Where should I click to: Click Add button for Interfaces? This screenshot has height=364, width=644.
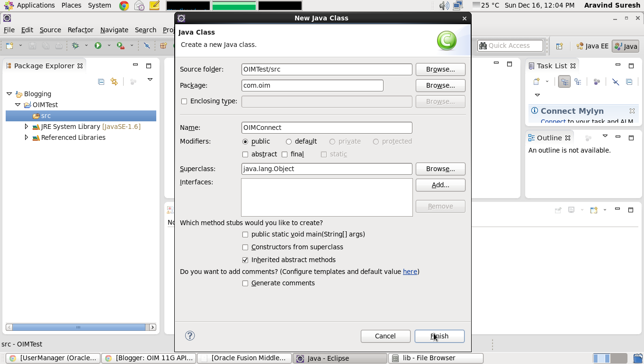[440, 185]
